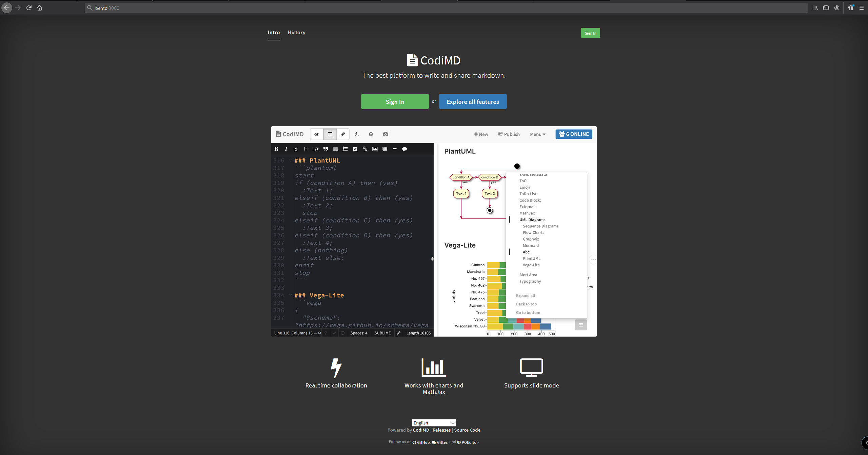Image resolution: width=868 pixels, height=455 pixels.
Task: Select the Intro tab
Action: (274, 33)
